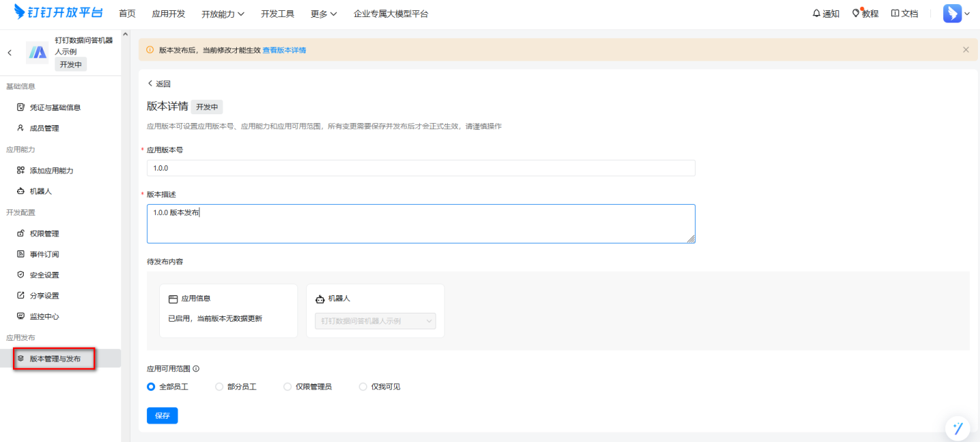Click the 应用版本号 input field
980x442 pixels.
pos(421,168)
